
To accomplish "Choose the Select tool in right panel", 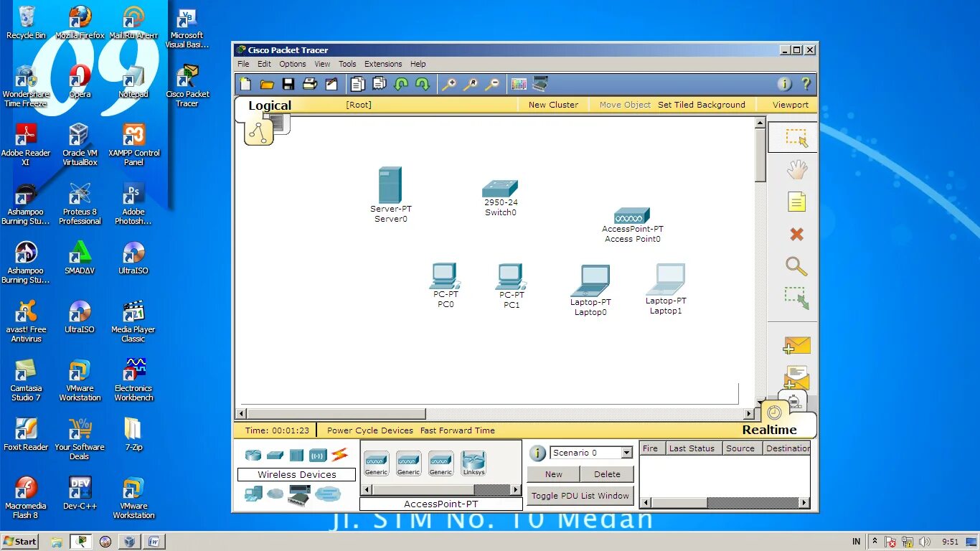I will click(x=796, y=137).
